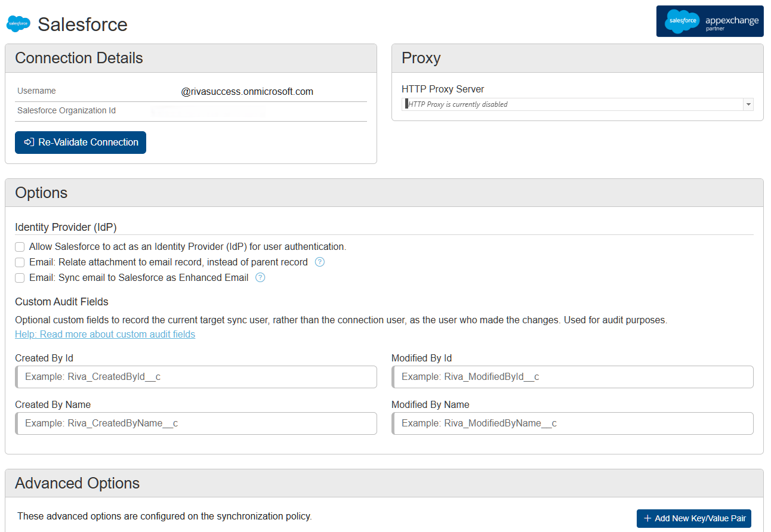
Task: Click the Add New Key/Value Pair button
Action: coord(693,518)
